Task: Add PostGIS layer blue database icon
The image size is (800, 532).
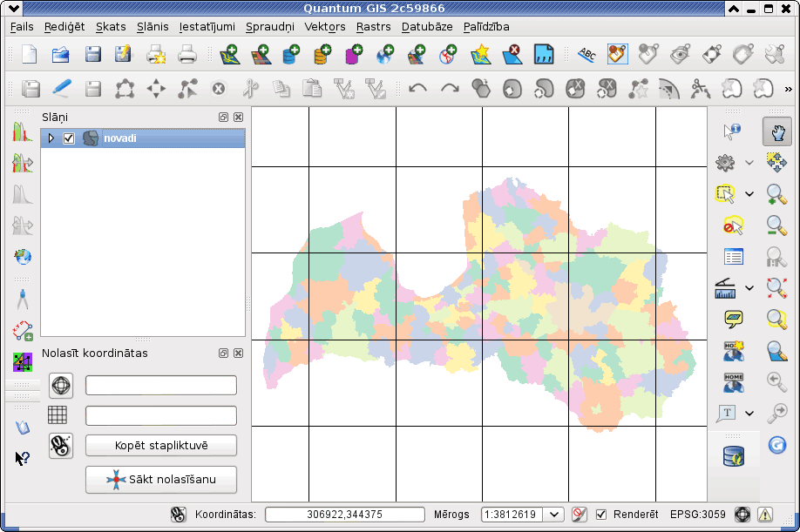Action: tap(291, 54)
